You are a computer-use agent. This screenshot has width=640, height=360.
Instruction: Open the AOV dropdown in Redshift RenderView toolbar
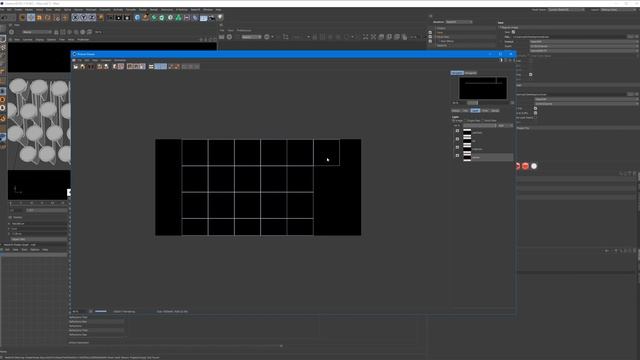coord(251,37)
